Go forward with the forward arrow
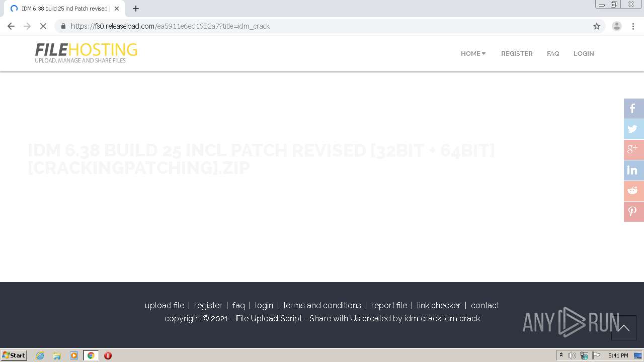This screenshot has height=362, width=644. point(27,26)
